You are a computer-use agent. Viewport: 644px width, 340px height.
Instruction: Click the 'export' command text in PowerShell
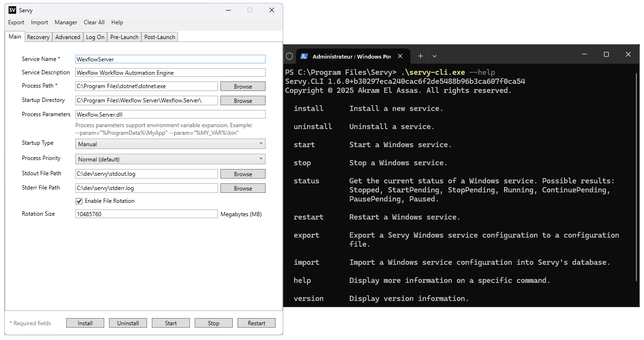307,235
